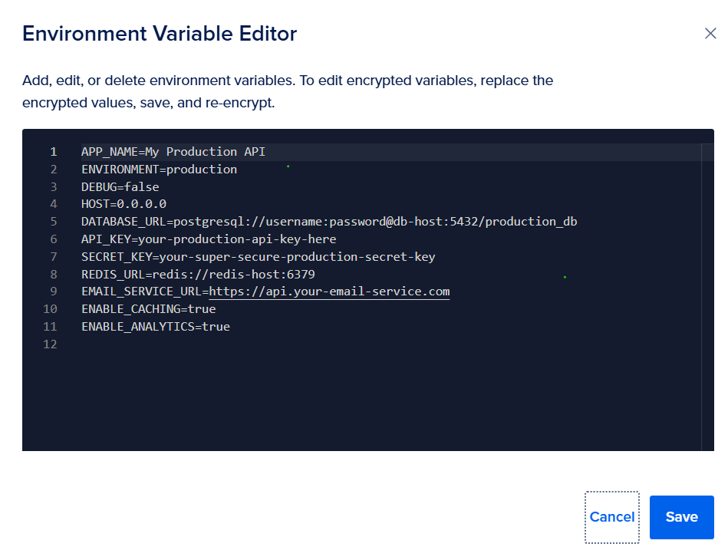Click line number 5 in the gutter
Viewport: 728px width, 560px height.
point(53,222)
